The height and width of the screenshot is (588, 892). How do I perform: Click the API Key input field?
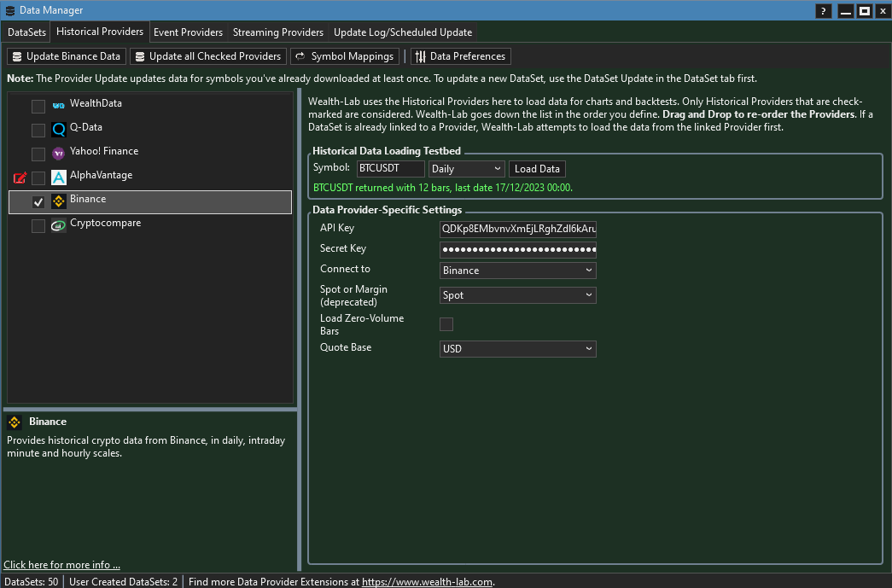[x=517, y=230]
